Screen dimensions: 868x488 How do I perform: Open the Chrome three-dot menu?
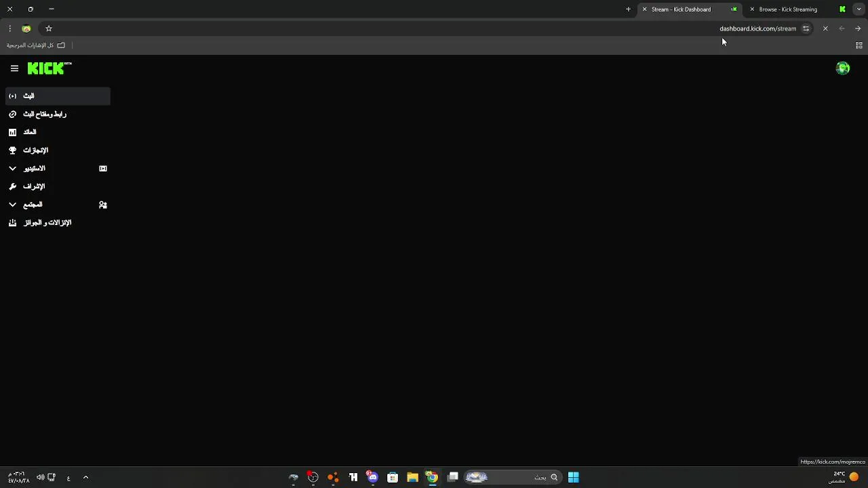(9, 28)
